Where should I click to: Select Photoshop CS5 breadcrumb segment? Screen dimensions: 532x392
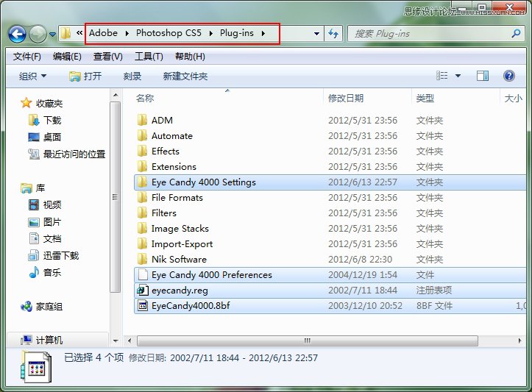[x=169, y=33]
